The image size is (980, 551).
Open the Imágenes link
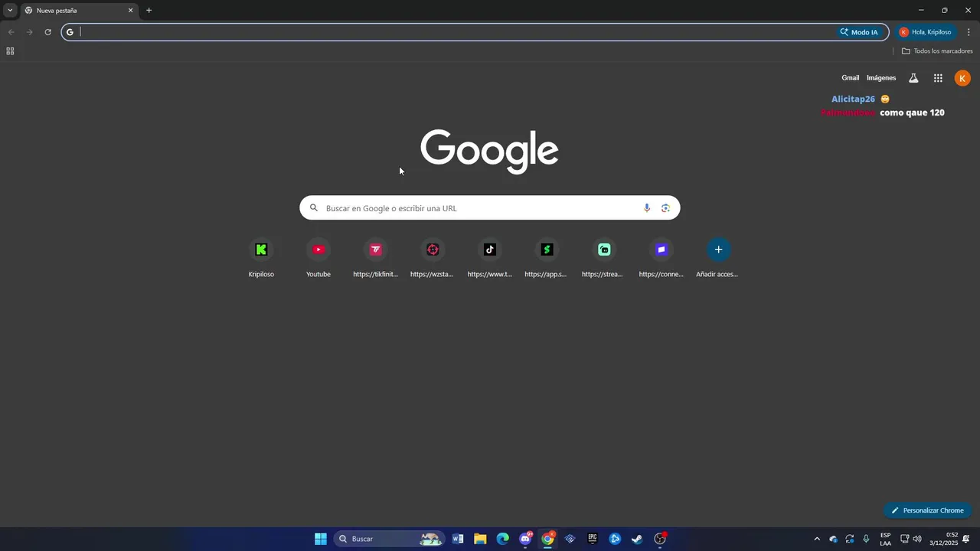coord(881,78)
